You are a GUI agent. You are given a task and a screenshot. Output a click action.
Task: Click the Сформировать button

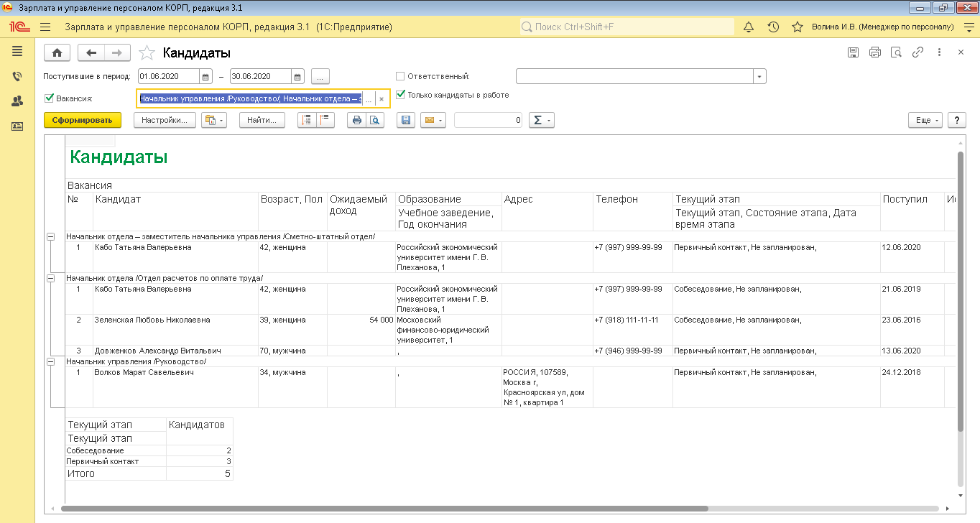point(83,121)
